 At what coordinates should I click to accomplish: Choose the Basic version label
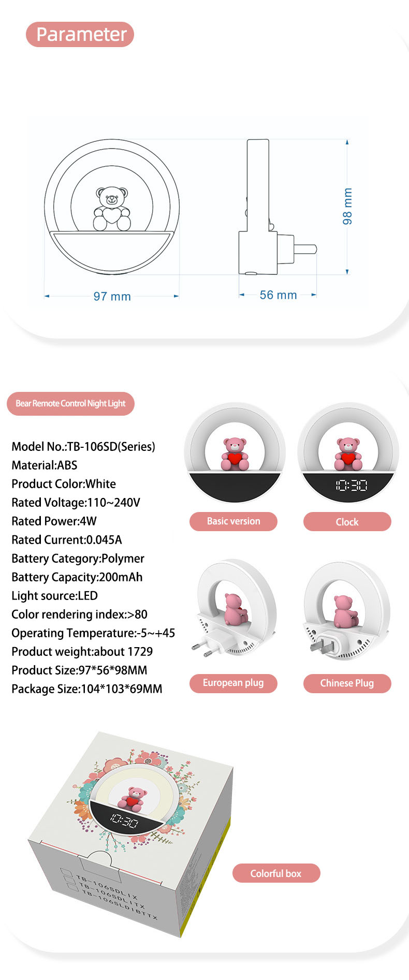pyautogui.click(x=233, y=521)
